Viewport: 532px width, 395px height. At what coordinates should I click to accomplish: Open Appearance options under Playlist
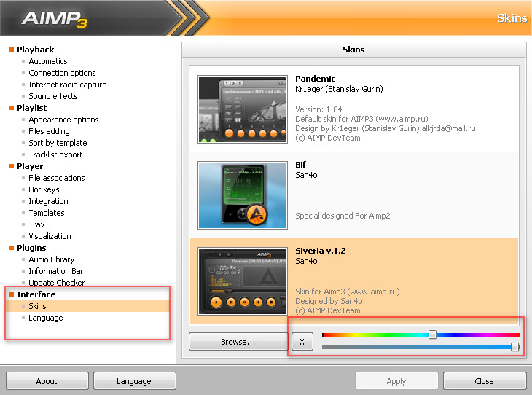point(63,120)
